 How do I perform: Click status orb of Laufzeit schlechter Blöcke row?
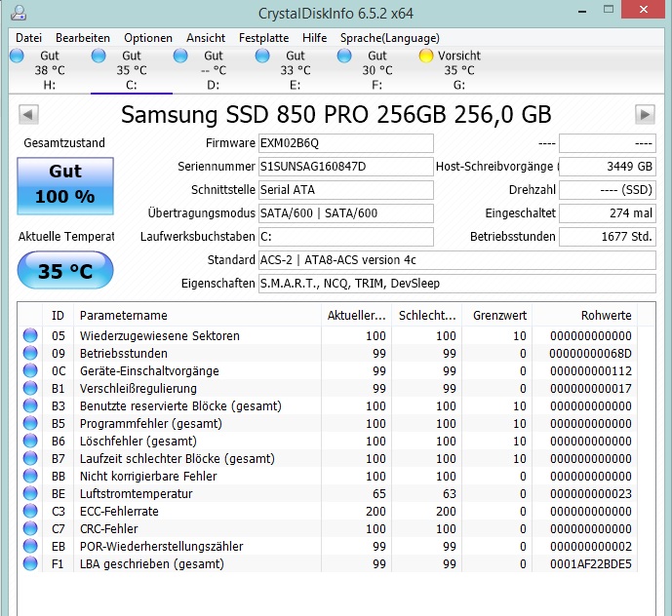click(x=30, y=458)
